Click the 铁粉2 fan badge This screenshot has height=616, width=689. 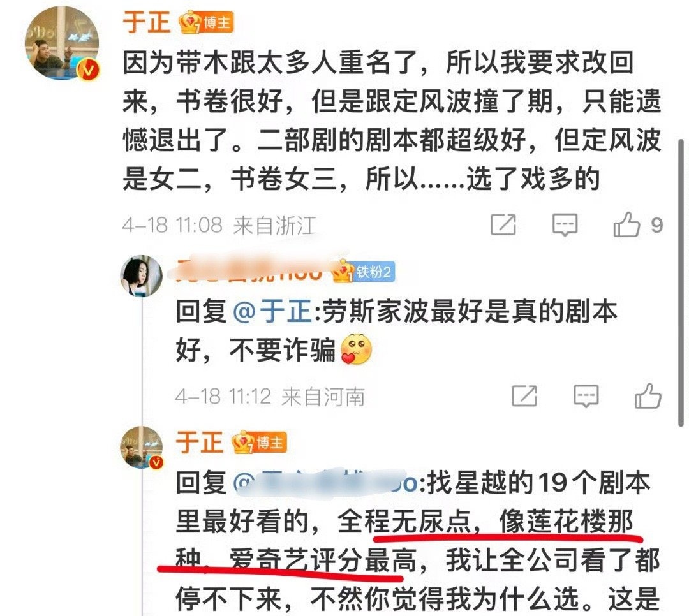coord(364,272)
